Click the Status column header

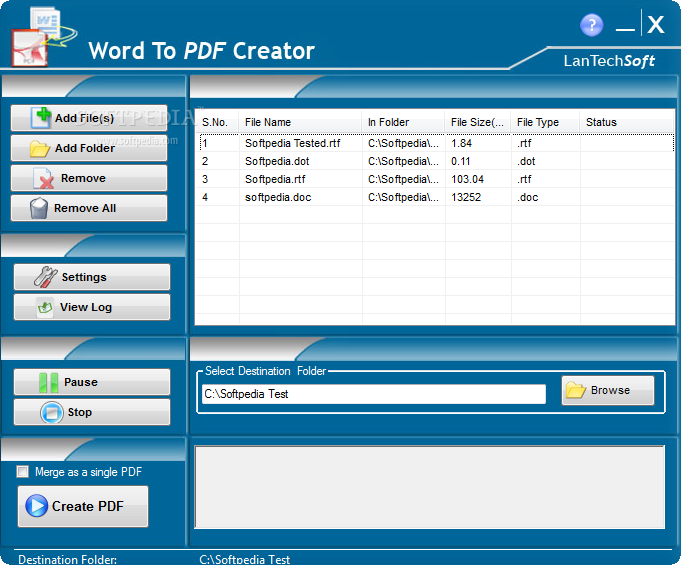627,122
